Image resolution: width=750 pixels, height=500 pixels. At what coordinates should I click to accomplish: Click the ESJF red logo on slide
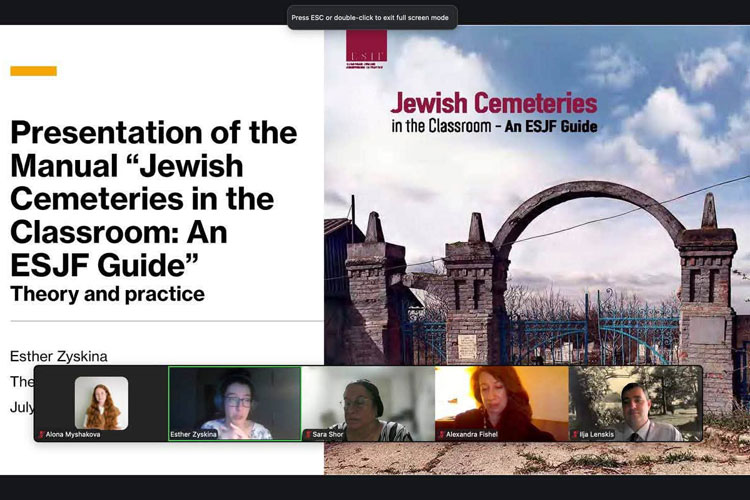tap(366, 49)
